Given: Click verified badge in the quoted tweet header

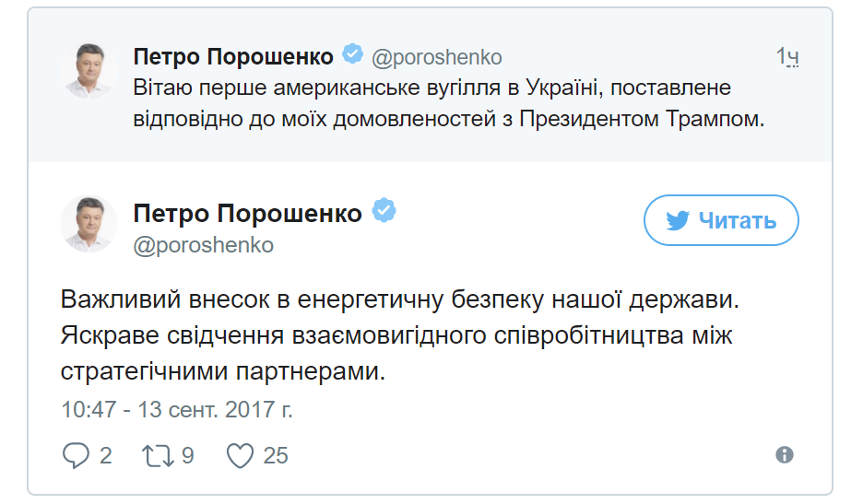Looking at the screenshot, I should 352,55.
